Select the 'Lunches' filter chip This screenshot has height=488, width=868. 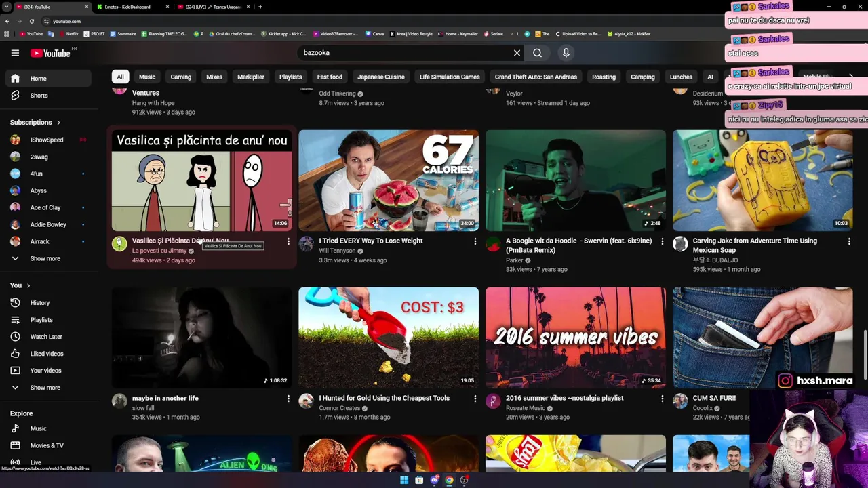point(681,77)
